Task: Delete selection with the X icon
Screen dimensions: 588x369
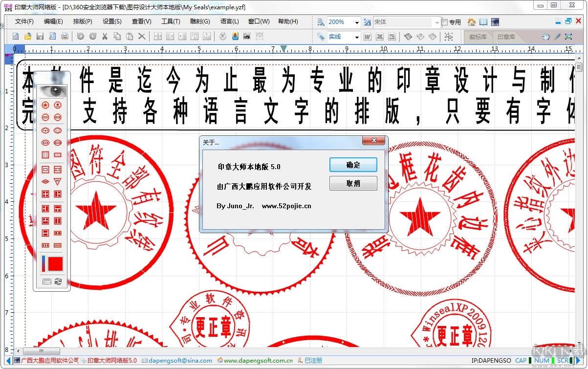Action: (142, 37)
